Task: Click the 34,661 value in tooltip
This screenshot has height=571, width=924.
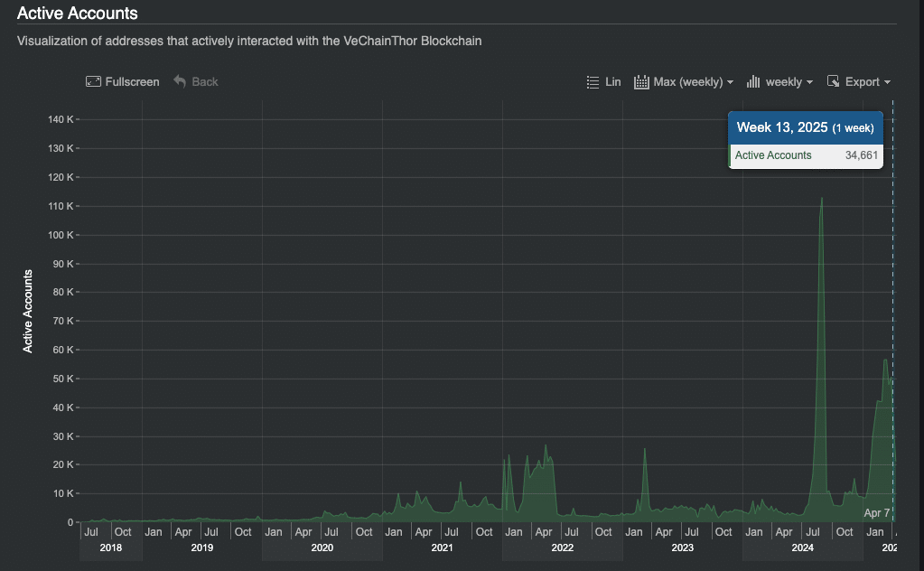Action: 862,155
